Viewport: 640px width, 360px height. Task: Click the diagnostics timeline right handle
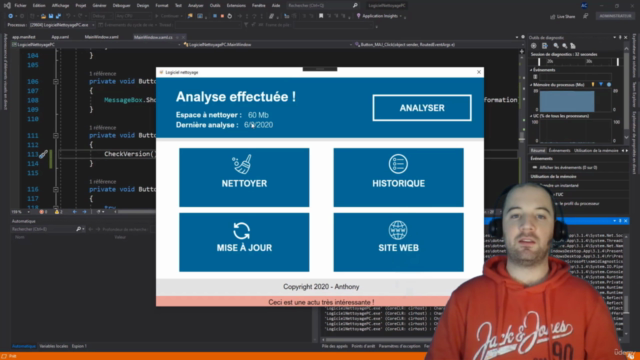(618, 62)
